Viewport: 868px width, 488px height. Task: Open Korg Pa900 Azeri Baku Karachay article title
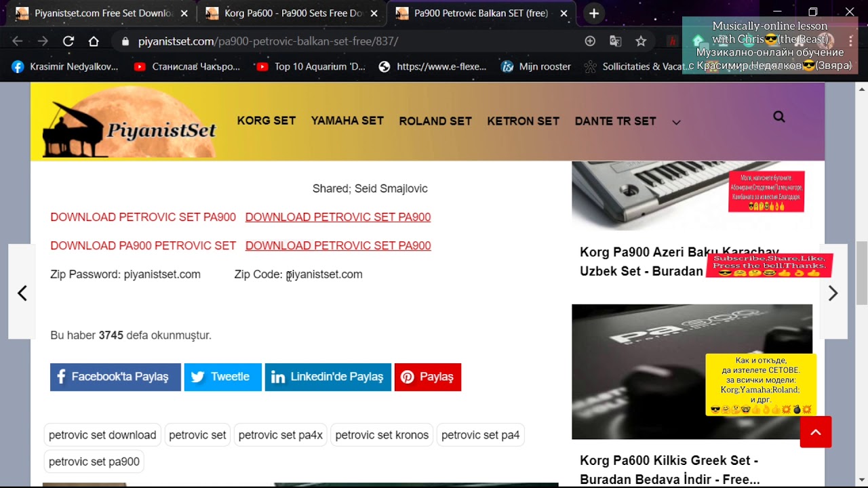point(679,262)
